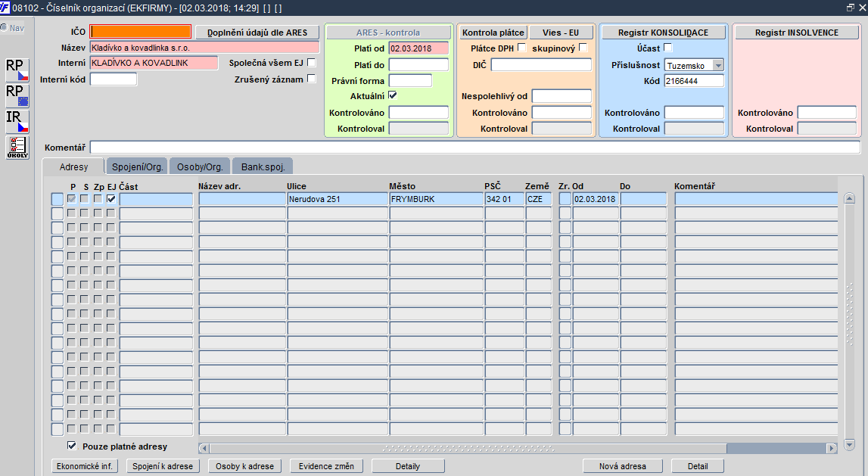
Task: Open the Bank.spoj. tab
Action: (x=263, y=166)
